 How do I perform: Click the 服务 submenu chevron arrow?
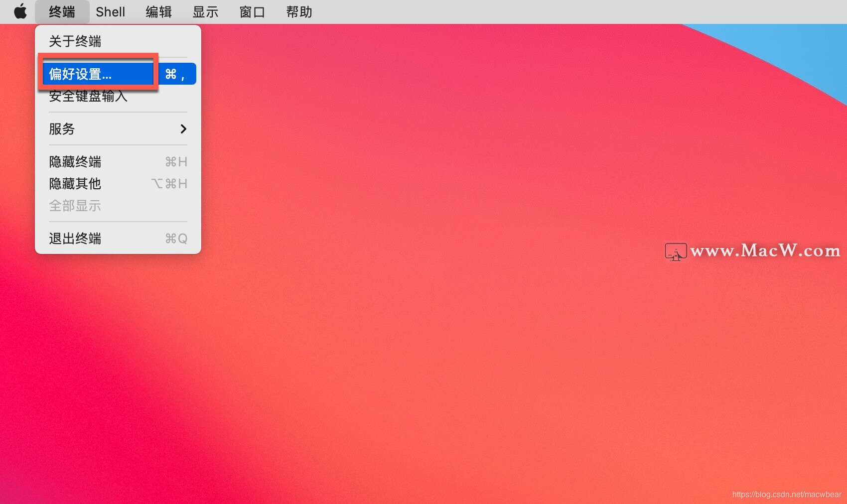click(183, 129)
